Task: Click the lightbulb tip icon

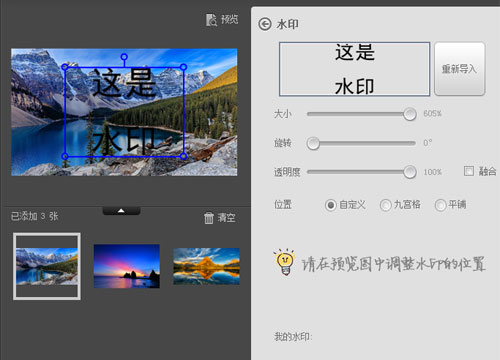Action: (285, 262)
